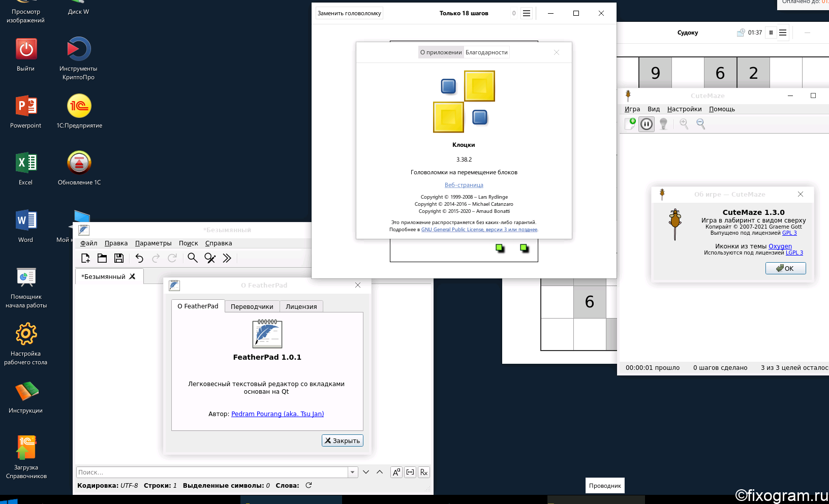This screenshot has width=829, height=504.
Task: Click the Sudoku clock icon
Action: [x=741, y=33]
